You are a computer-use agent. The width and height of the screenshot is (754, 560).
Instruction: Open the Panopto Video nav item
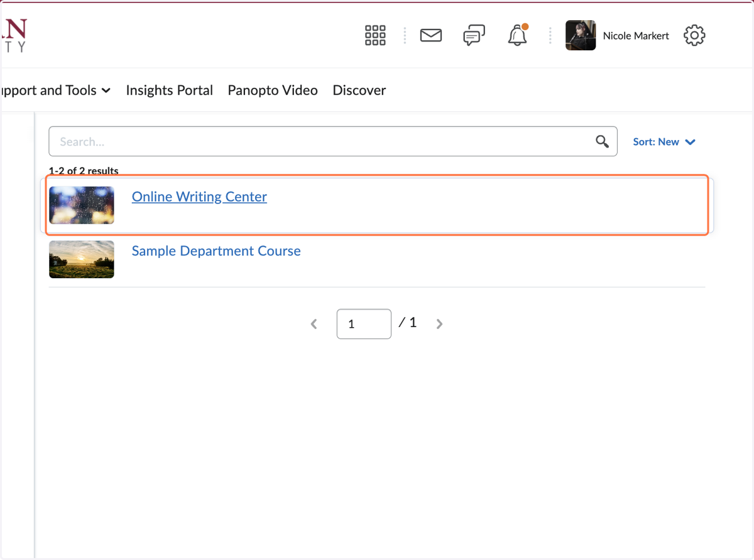[x=273, y=90]
